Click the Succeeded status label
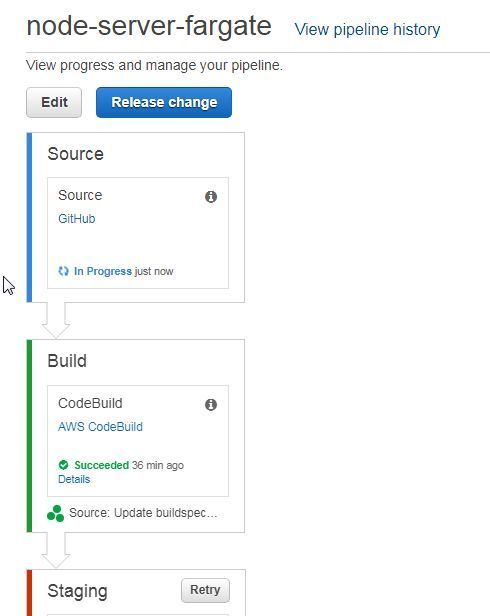Image resolution: width=490 pixels, height=616 pixels. coord(101,465)
